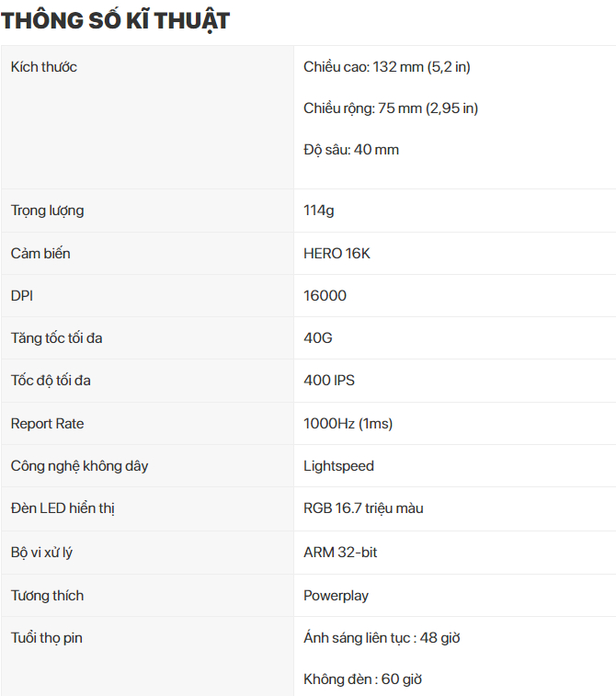Click the ARM 32-bit processor value
The image size is (616, 696).
coord(340,553)
